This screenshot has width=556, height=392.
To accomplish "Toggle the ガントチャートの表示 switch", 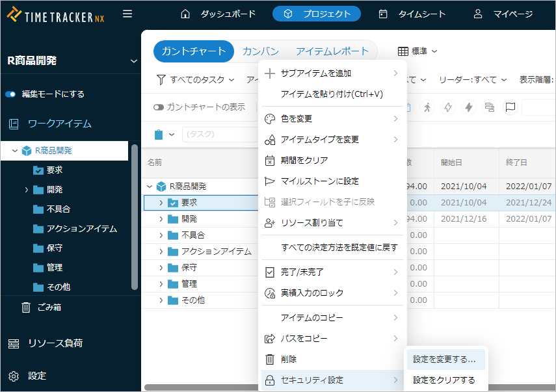I will (x=158, y=107).
